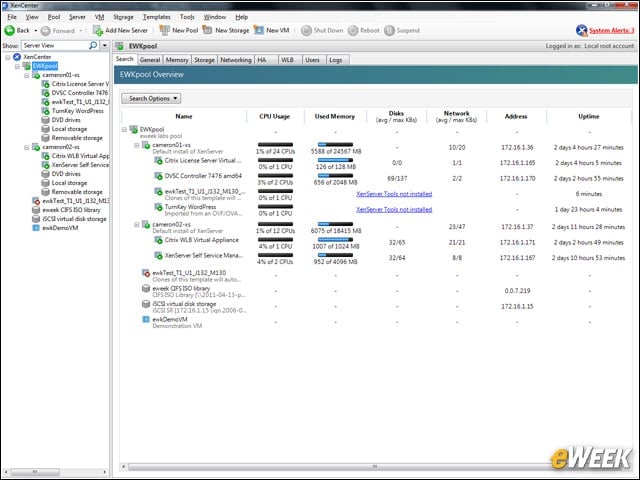Collapse cameron01-xs row in overview table
This screenshot has width=640, height=480.
coord(137,145)
